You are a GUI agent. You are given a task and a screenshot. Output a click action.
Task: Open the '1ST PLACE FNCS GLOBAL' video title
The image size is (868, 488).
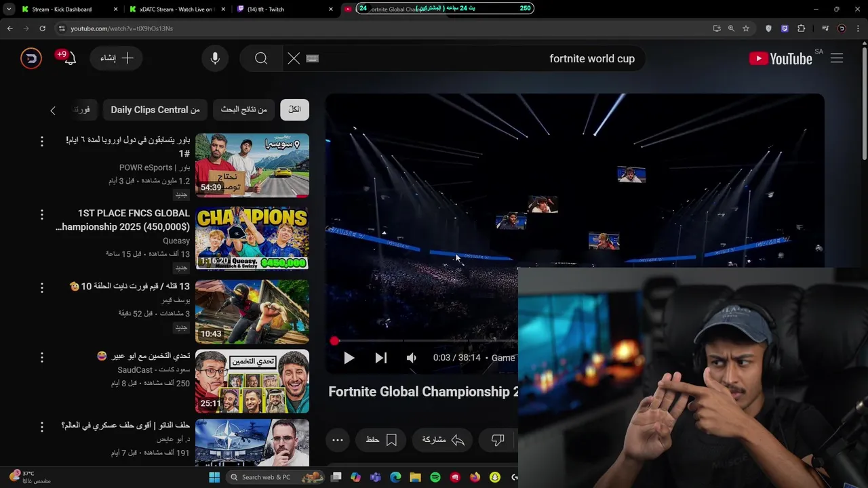(x=123, y=220)
